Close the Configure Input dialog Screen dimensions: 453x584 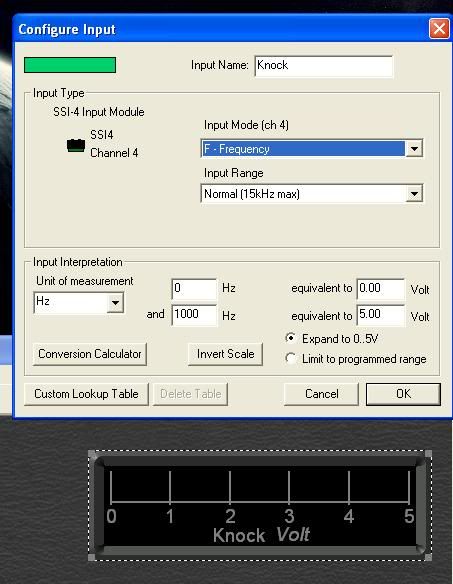[x=439, y=29]
